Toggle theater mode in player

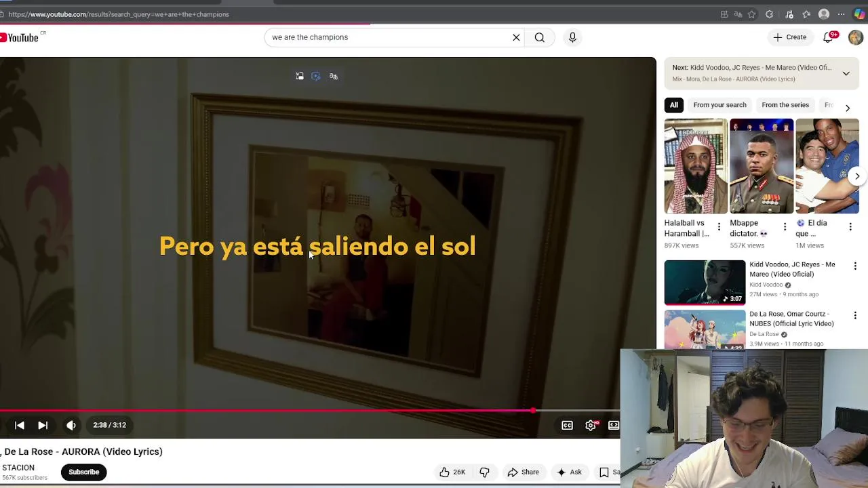click(613, 425)
